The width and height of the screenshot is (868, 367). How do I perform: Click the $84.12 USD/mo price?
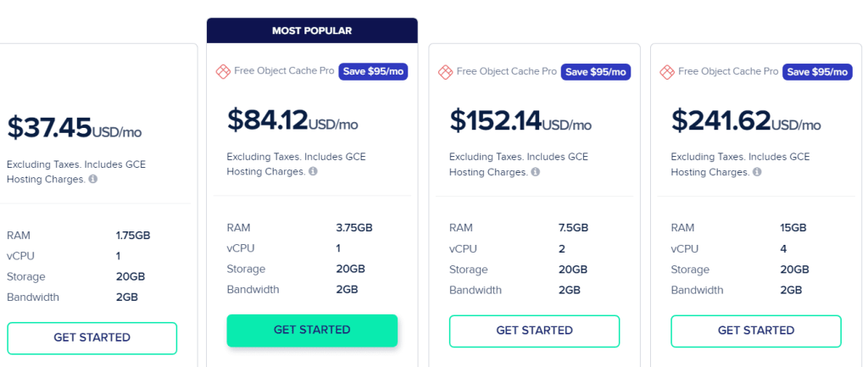pos(292,120)
